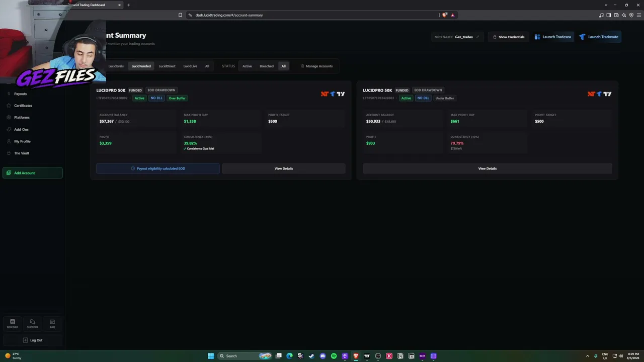The image size is (644, 362).
Task: Close the Lucid Trading Dashboard tab
Action: (119, 5)
